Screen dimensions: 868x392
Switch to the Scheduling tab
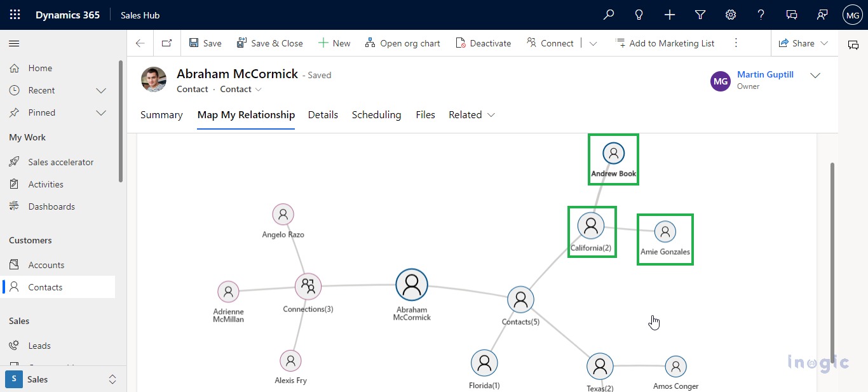pyautogui.click(x=376, y=115)
